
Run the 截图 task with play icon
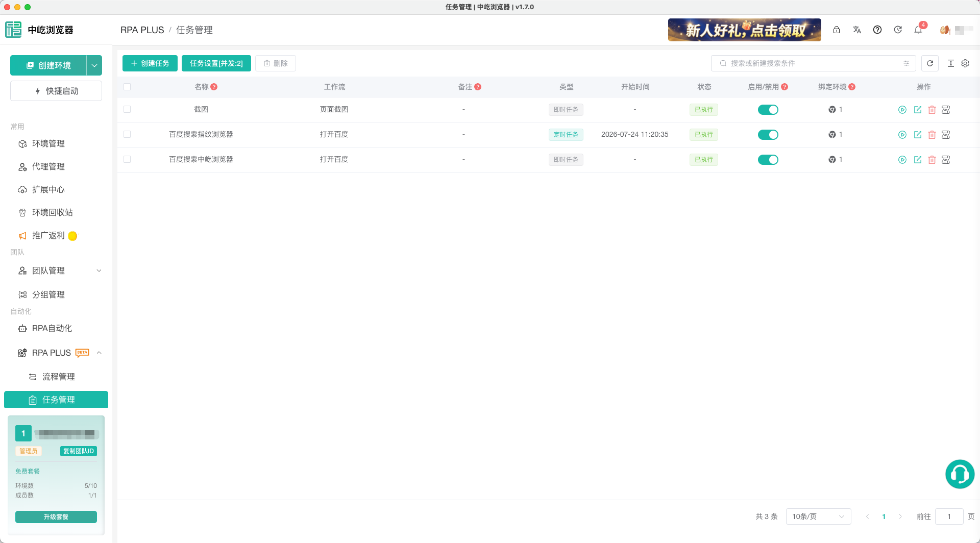point(902,110)
